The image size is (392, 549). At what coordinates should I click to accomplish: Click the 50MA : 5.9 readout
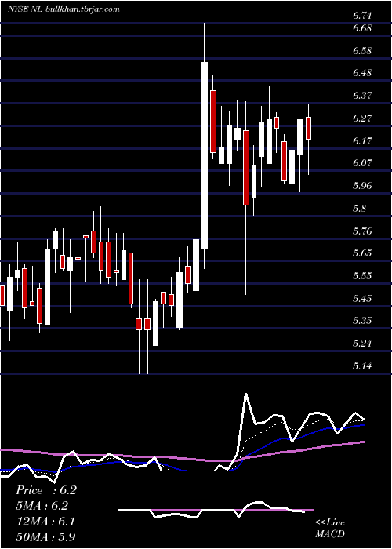[x=45, y=536]
